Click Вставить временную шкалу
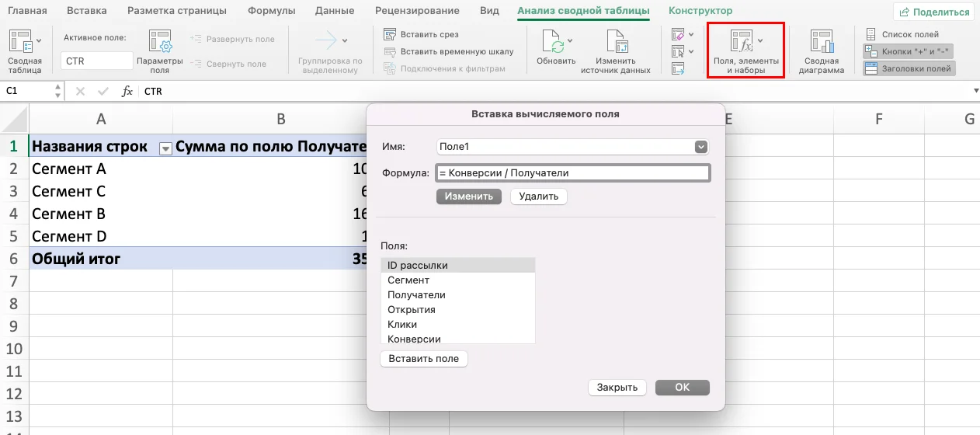 [x=391, y=52]
